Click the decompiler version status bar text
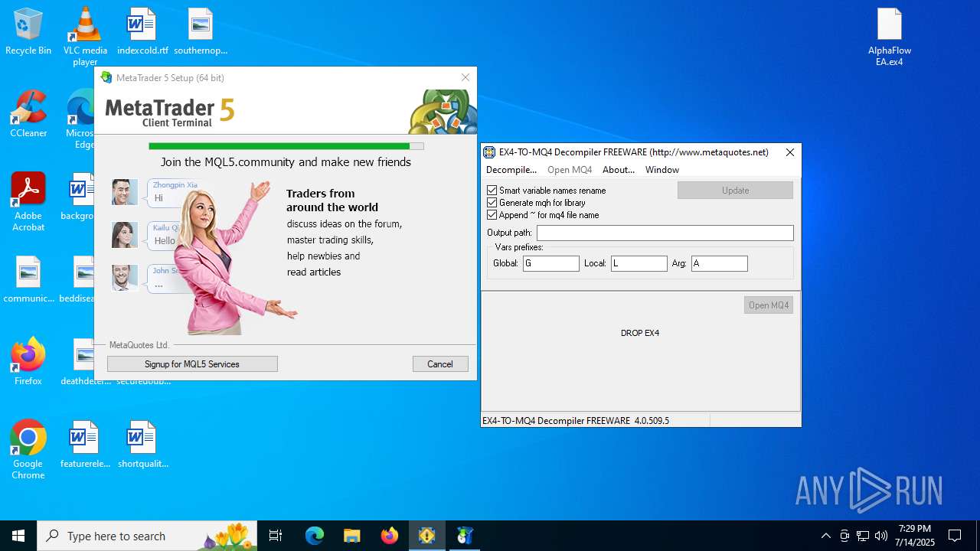 575,421
